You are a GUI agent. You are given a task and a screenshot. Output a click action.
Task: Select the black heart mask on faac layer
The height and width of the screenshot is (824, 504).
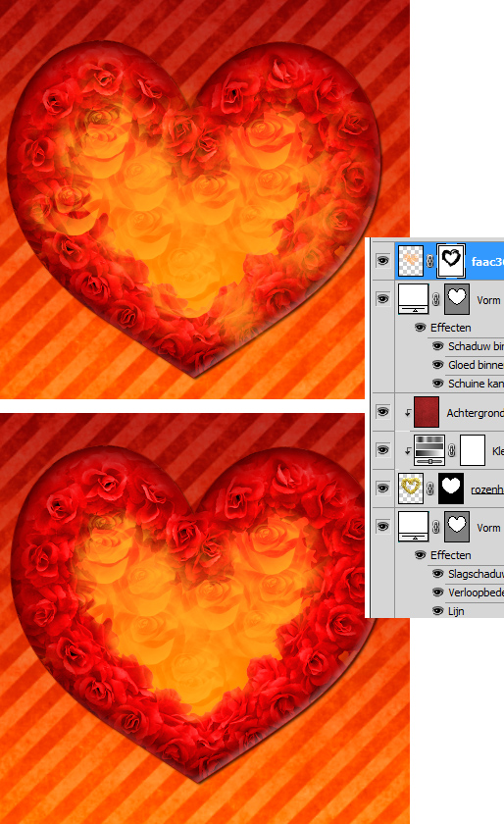451,261
